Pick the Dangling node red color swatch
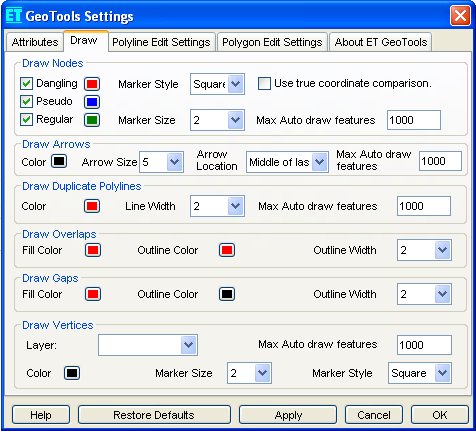Screen dimensions: 476x431 point(92,84)
